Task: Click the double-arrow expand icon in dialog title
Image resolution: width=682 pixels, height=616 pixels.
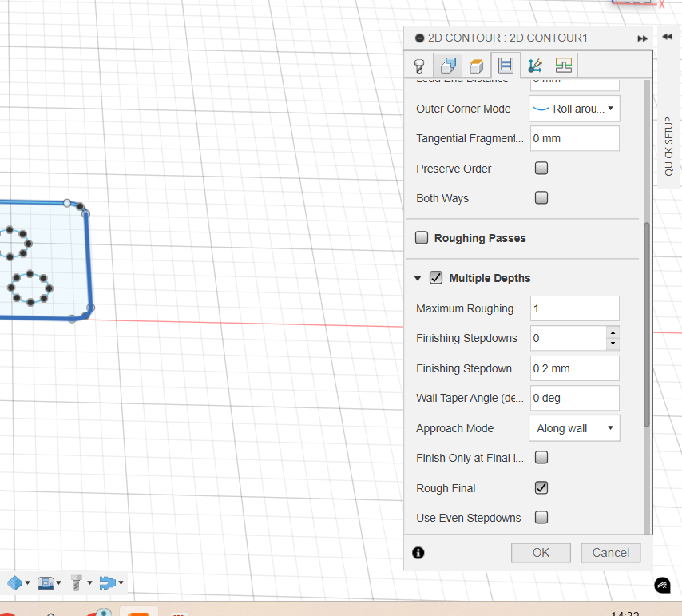Action: tap(642, 38)
